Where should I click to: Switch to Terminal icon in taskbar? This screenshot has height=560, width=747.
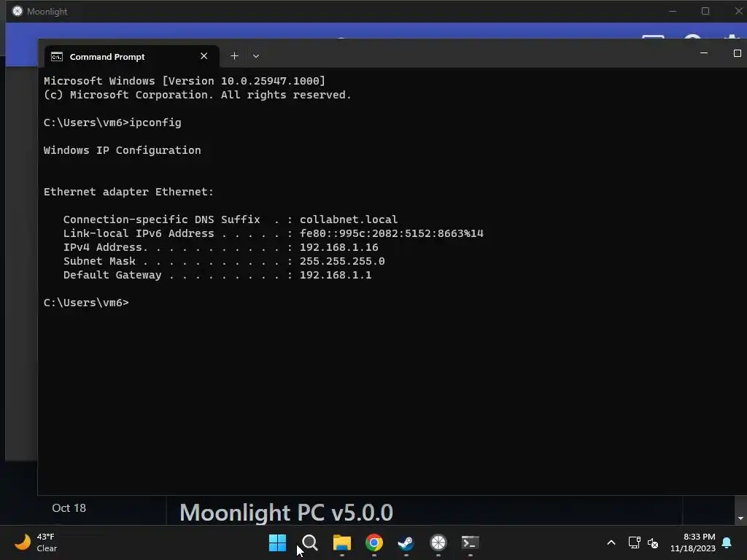(471, 542)
